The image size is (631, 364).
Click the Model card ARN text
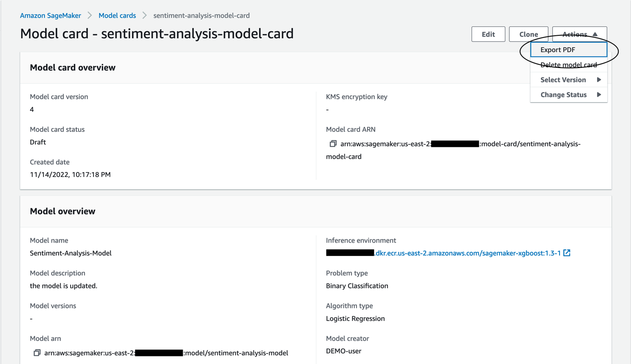pyautogui.click(x=453, y=150)
